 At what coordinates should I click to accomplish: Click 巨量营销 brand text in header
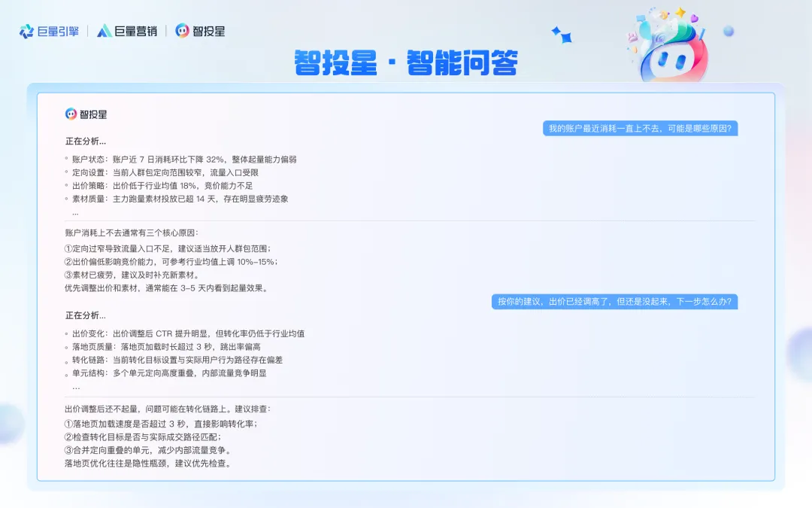tap(135, 31)
